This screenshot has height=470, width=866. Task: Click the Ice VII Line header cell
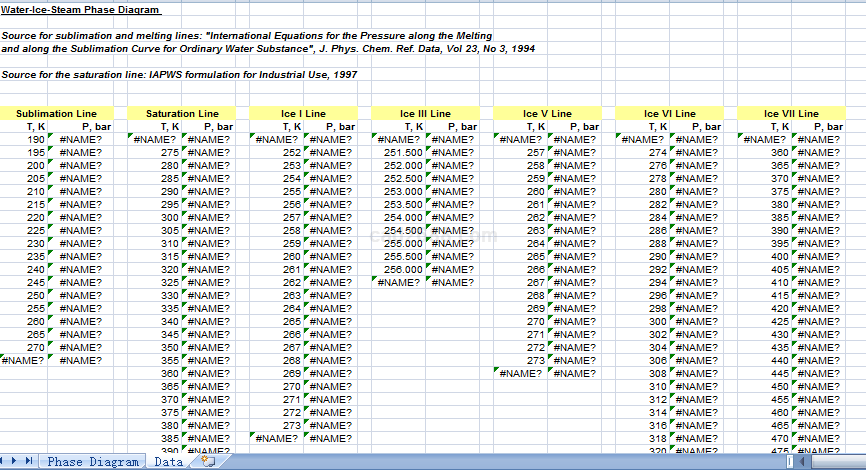791,114
